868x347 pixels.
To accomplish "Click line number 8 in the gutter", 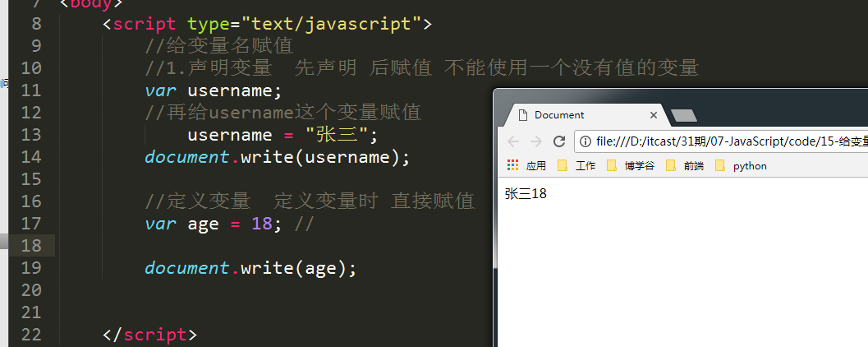I will pyautogui.click(x=36, y=24).
